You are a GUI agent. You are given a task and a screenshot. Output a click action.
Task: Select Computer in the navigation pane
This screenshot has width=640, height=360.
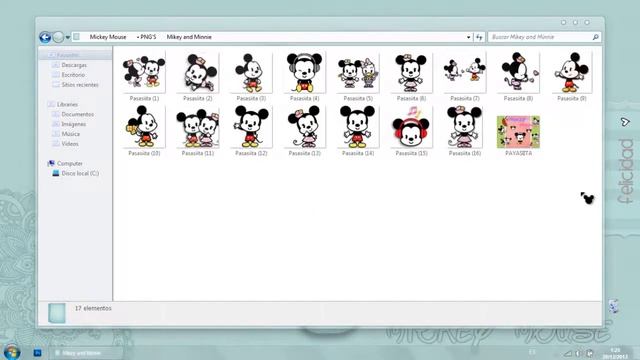click(69, 163)
